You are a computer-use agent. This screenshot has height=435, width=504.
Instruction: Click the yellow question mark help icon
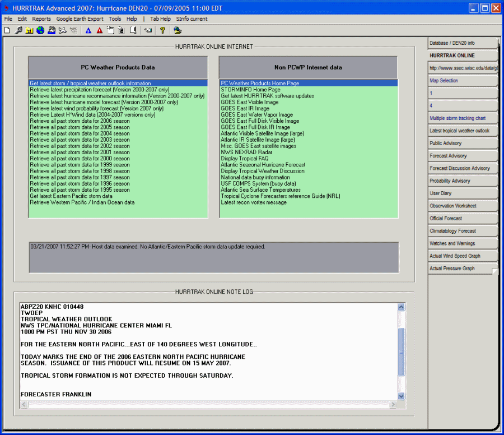coord(162,31)
